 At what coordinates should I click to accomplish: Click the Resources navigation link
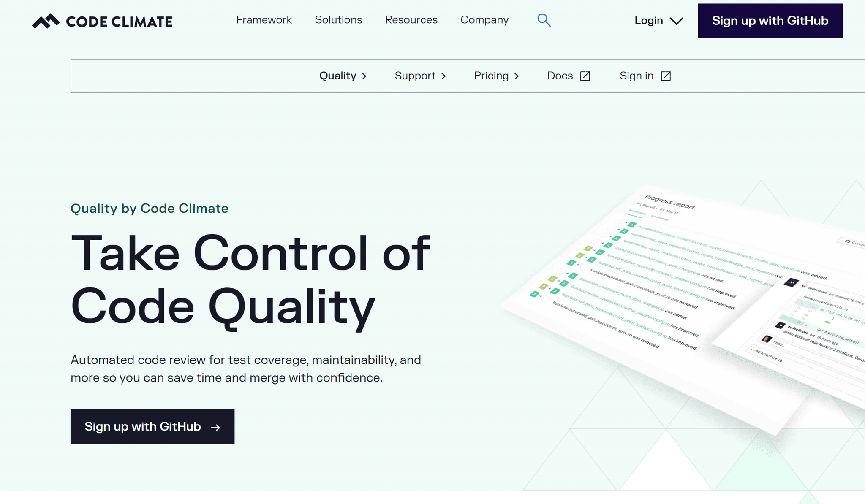coord(411,19)
